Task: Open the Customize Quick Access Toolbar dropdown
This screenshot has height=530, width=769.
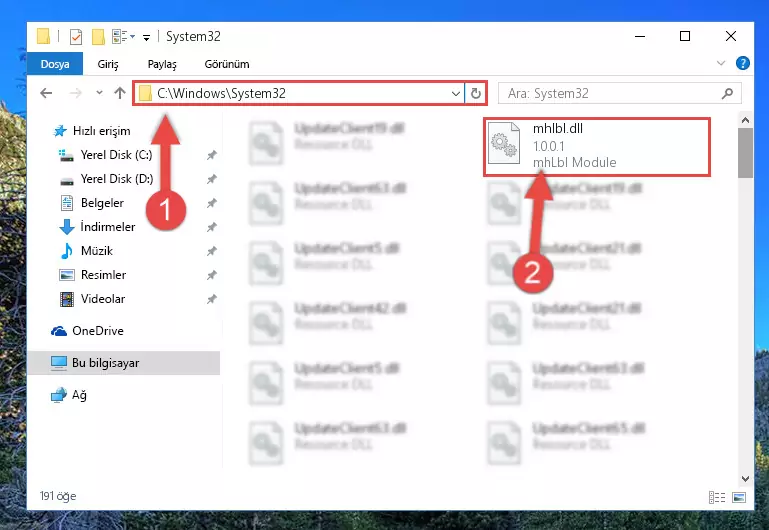Action: 146,37
